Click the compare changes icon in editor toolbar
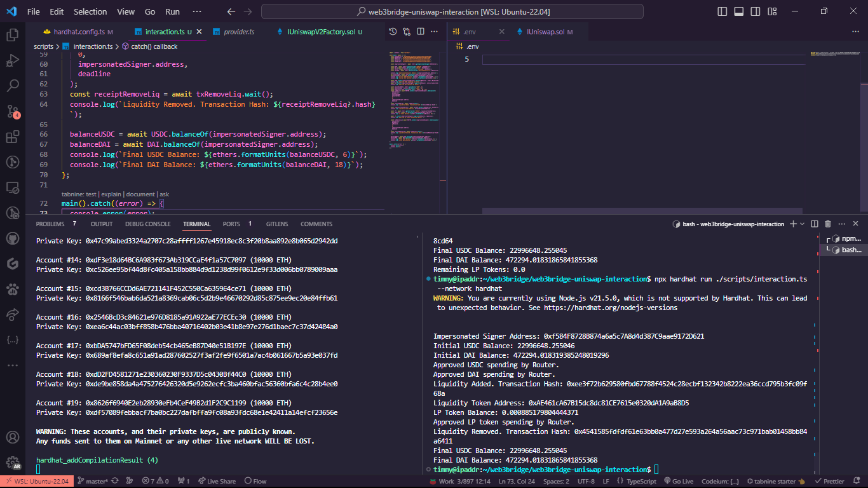 point(407,31)
